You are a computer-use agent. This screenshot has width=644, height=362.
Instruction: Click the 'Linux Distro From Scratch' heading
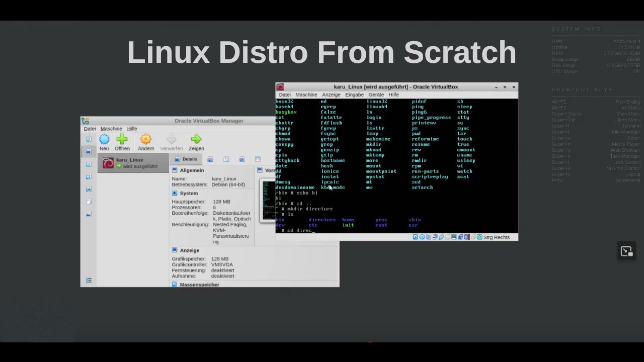click(322, 52)
